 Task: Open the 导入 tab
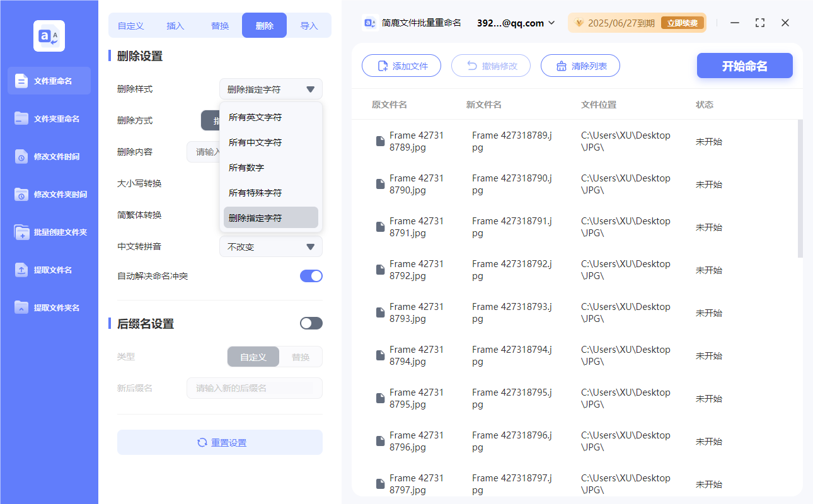pyautogui.click(x=309, y=25)
